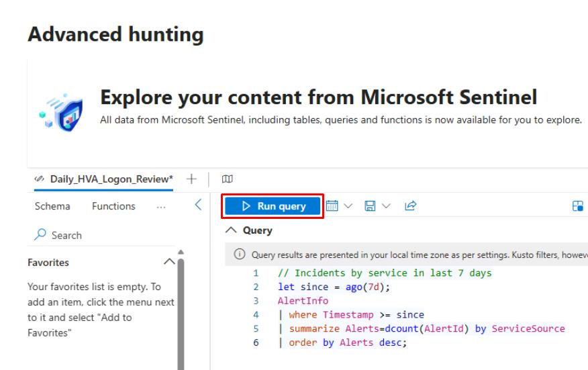The width and height of the screenshot is (588, 370).
Task: Click the schema panel scrollbar
Action: [180, 309]
